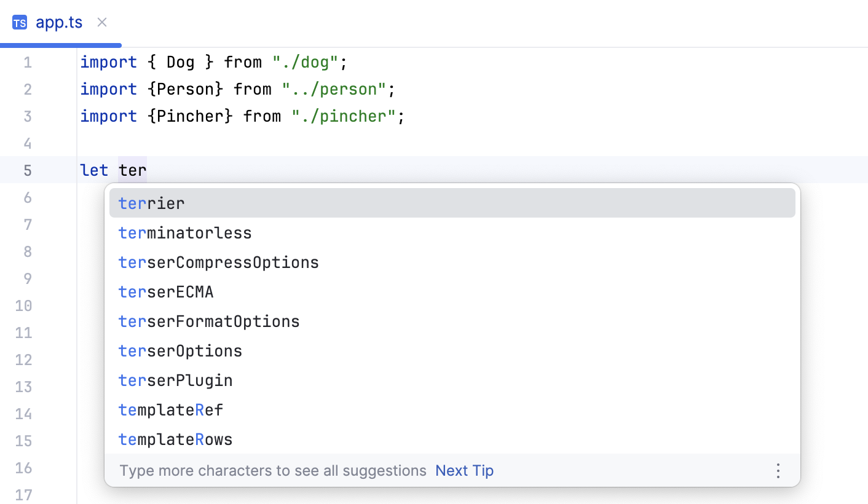Choose terminatorless from the suggestions list
Viewport: 868px width, 504px height.
[185, 233]
